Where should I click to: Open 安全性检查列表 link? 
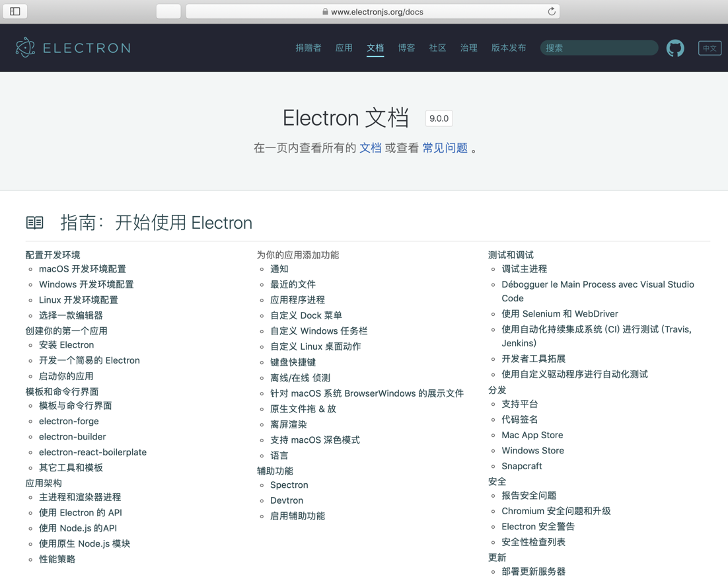click(x=534, y=542)
